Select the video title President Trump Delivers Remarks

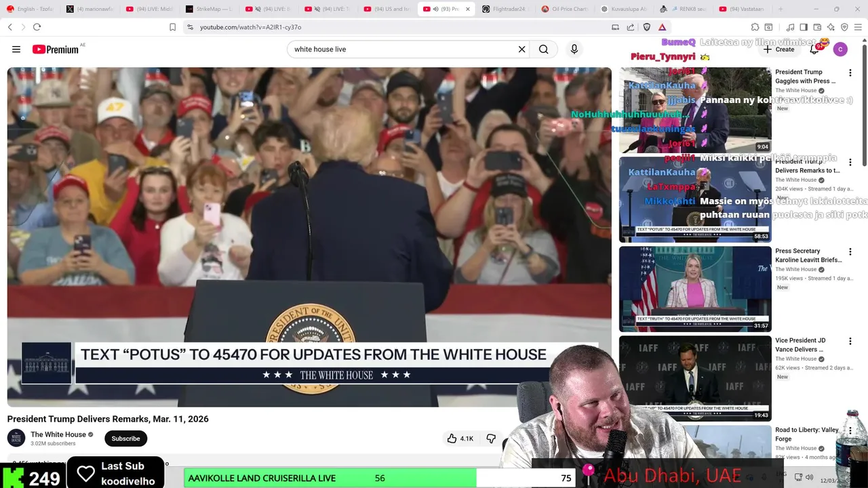[108, 419]
